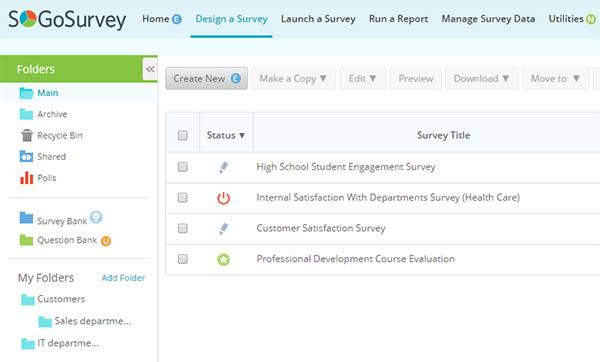Viewport: 600px width, 362px height.
Task: Open the Utilities tab
Action: tap(566, 19)
